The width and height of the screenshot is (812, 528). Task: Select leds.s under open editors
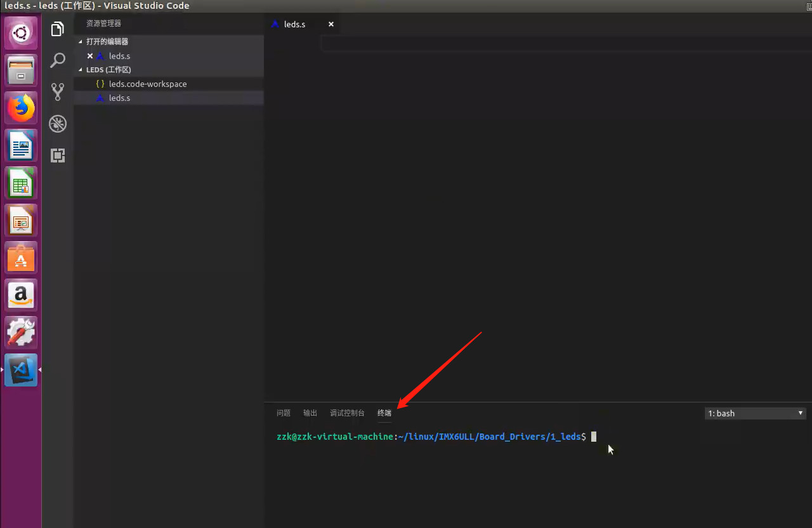pos(169,56)
